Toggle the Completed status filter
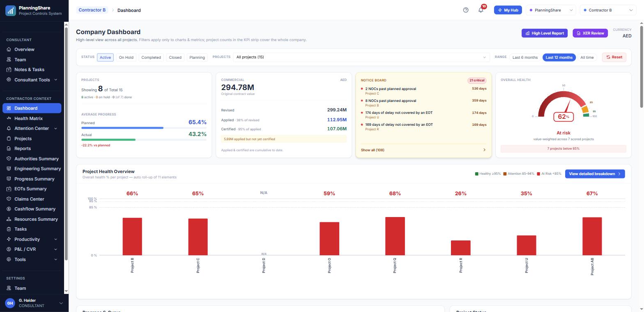644x312 pixels. 151,57
